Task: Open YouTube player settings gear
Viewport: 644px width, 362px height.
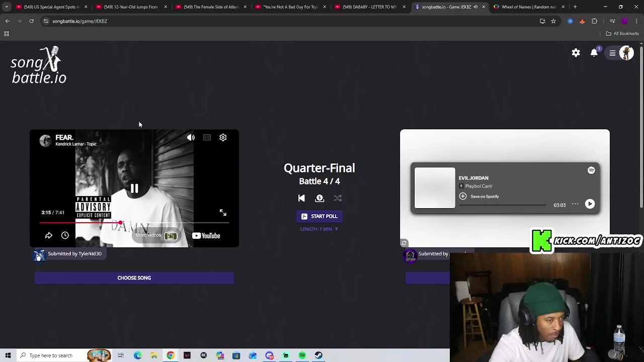Action: click(x=223, y=138)
